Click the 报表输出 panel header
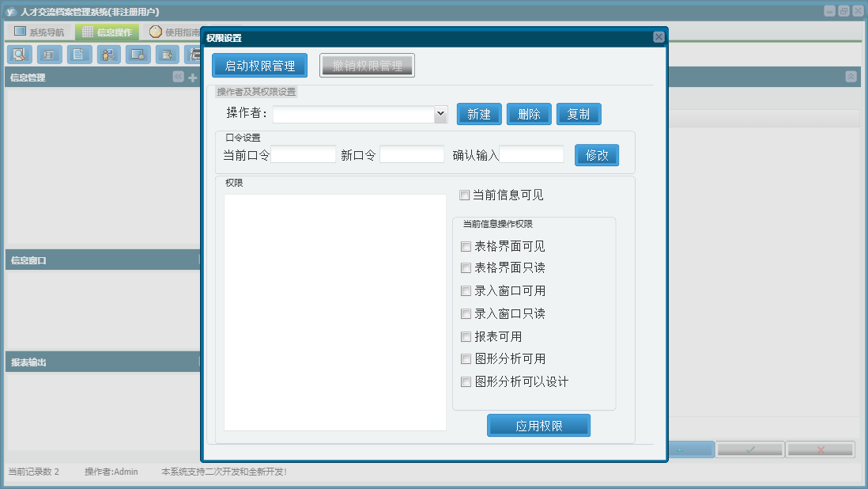This screenshot has width=868, height=489. coord(103,362)
